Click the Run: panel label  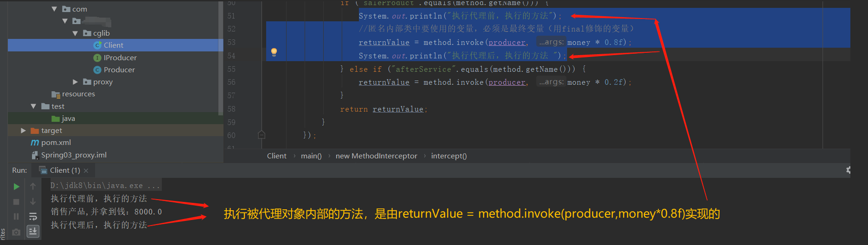(19, 170)
